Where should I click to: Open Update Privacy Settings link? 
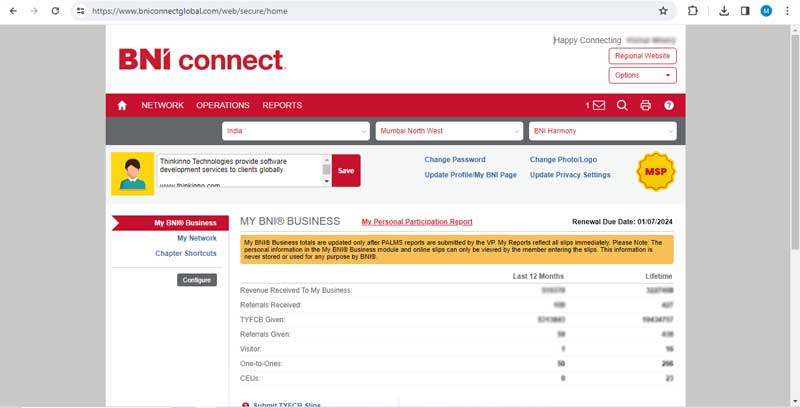click(x=570, y=175)
